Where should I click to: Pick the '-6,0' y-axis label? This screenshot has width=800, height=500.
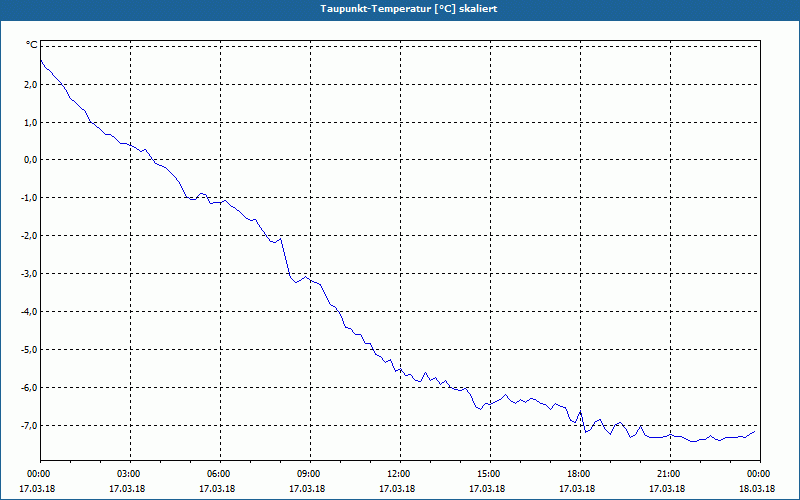click(x=30, y=388)
